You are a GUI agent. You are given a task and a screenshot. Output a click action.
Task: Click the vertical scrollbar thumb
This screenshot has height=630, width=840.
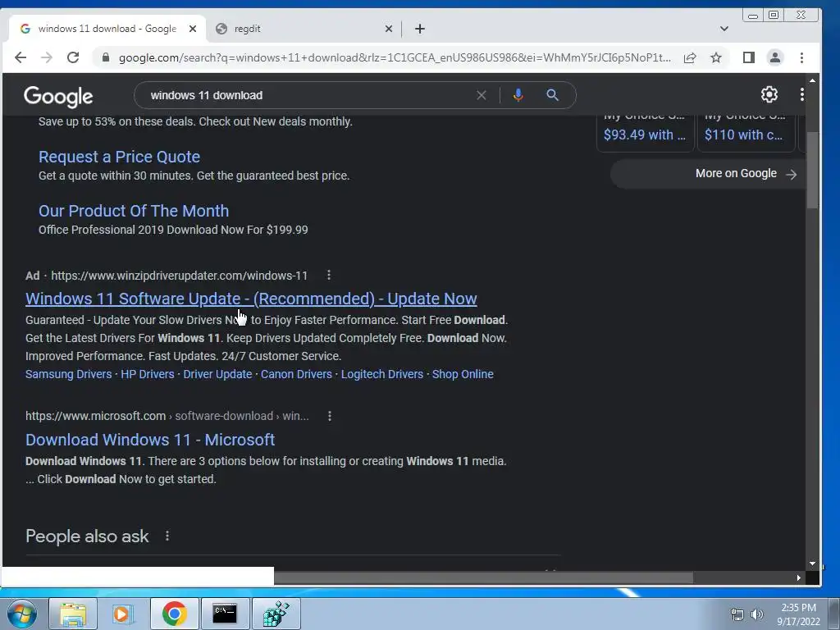pos(812,171)
